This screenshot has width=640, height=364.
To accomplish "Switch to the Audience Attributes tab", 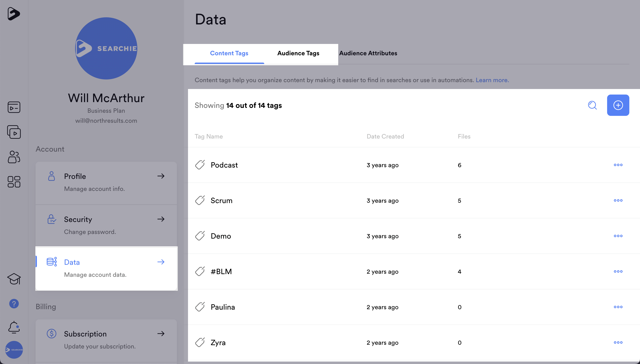I will point(368,53).
